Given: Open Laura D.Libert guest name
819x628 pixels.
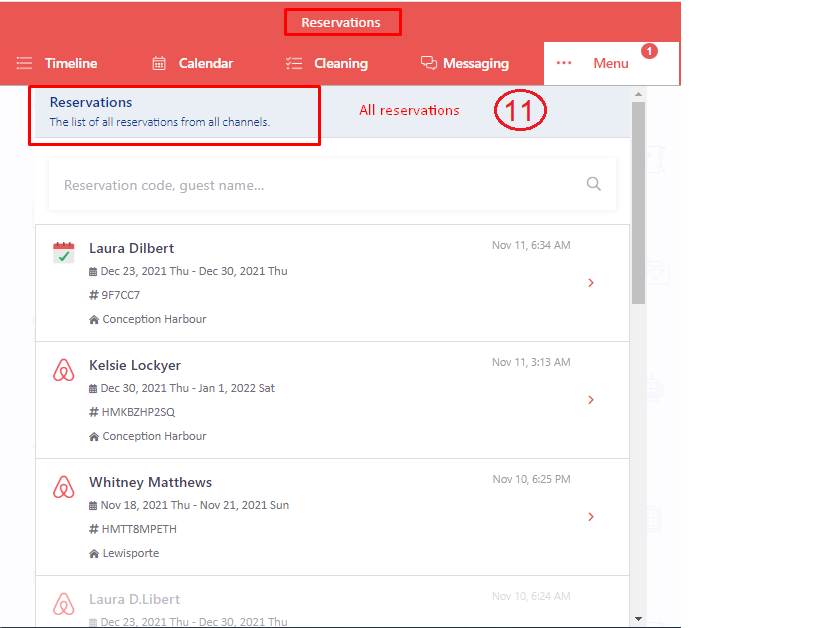Looking at the screenshot, I should point(134,599).
